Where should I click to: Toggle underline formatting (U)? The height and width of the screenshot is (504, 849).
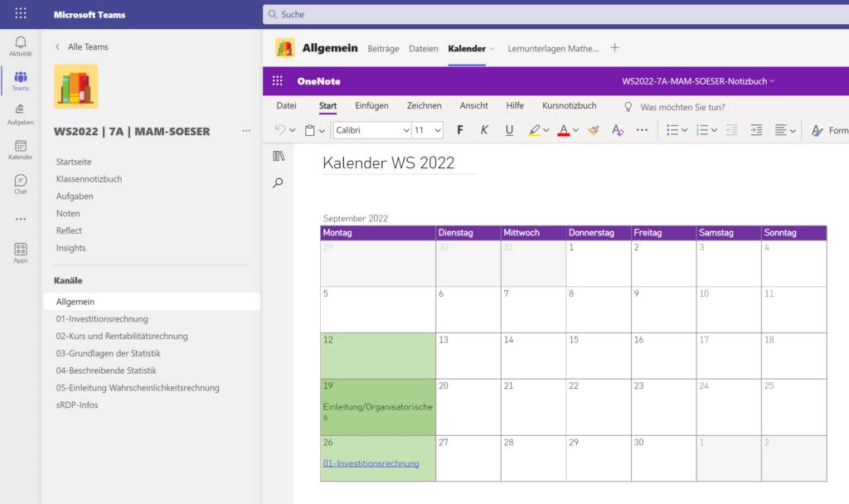pyautogui.click(x=509, y=130)
